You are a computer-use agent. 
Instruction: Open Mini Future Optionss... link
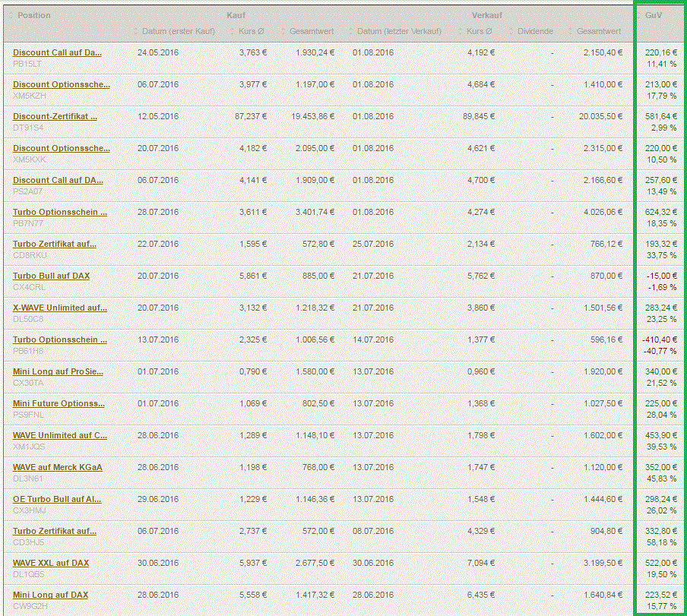59,404
